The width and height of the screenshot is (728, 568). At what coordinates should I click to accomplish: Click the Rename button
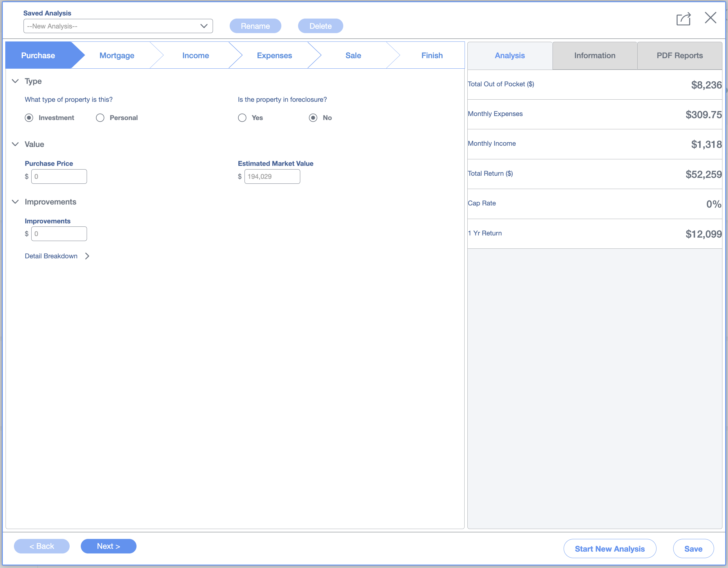[255, 26]
